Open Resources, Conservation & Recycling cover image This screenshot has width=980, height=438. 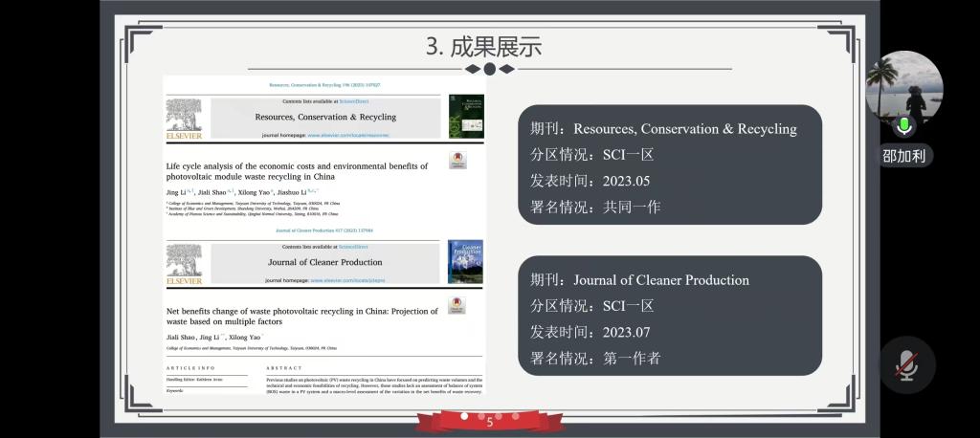point(466,116)
